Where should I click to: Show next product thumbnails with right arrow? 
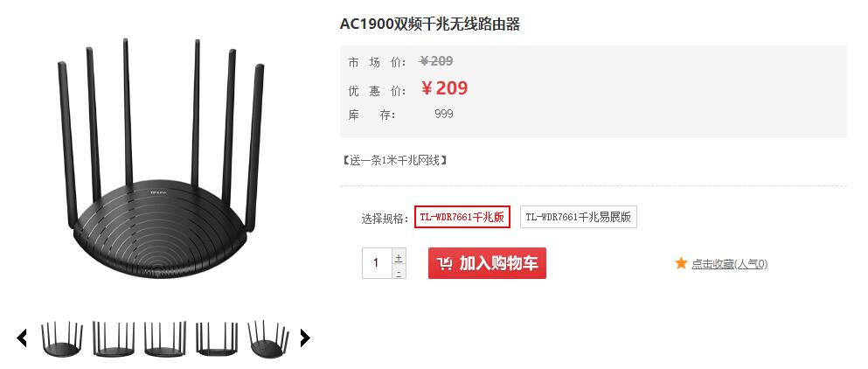pos(305,338)
